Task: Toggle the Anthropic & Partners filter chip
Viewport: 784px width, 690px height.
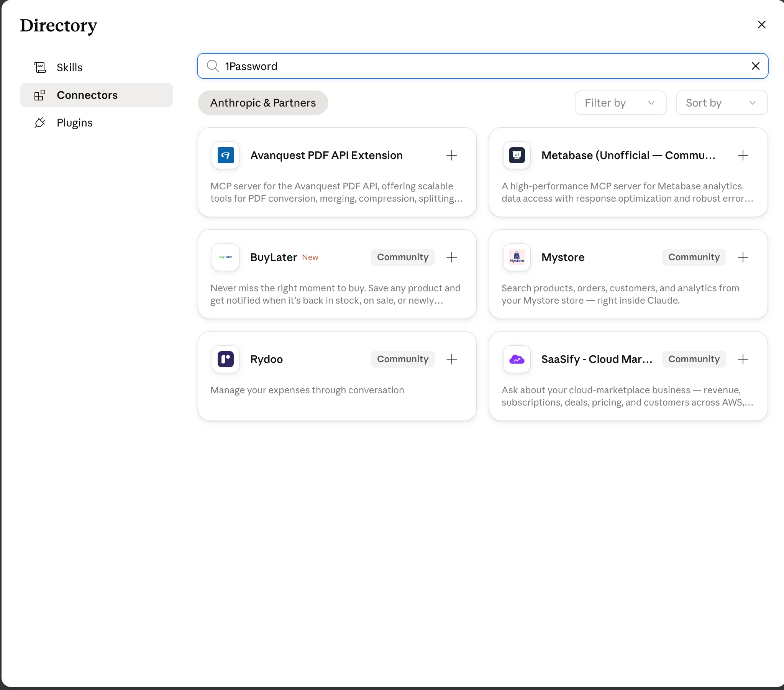Action: click(263, 102)
